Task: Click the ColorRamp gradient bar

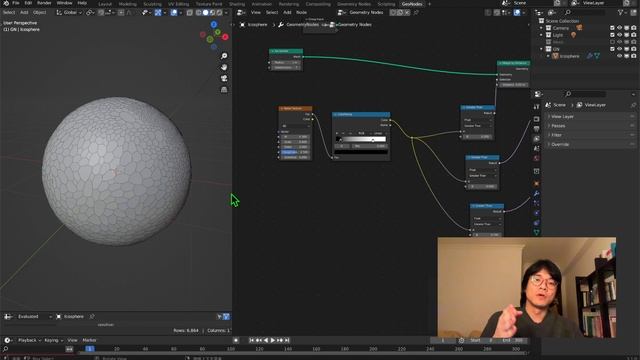Action: tap(361, 139)
